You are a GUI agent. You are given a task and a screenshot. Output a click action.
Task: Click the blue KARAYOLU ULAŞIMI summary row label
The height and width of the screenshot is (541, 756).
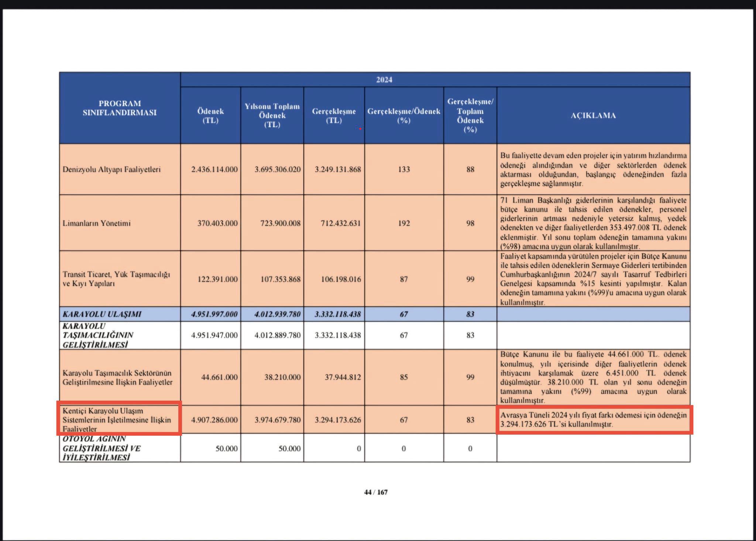click(x=102, y=314)
